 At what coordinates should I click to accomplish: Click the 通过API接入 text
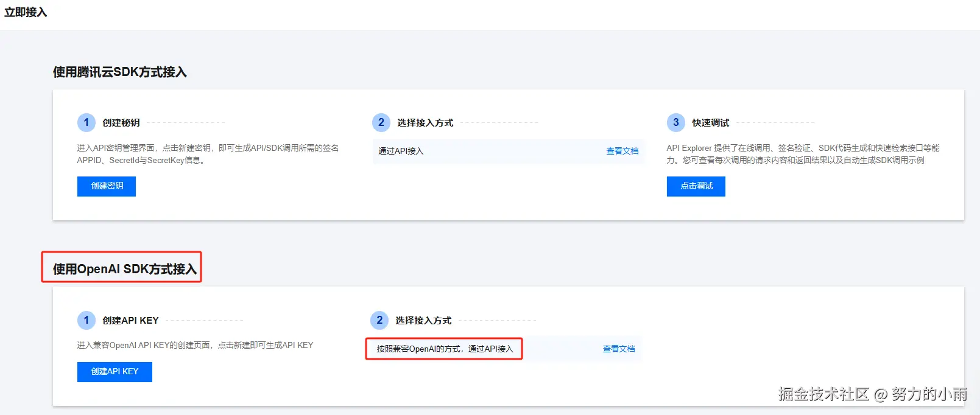tap(401, 151)
